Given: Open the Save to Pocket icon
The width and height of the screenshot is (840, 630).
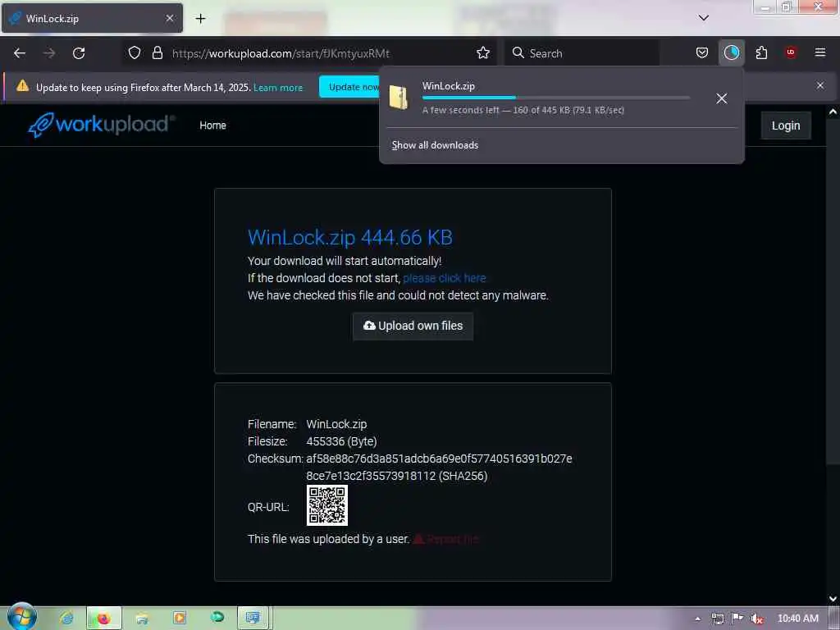Looking at the screenshot, I should tap(702, 52).
